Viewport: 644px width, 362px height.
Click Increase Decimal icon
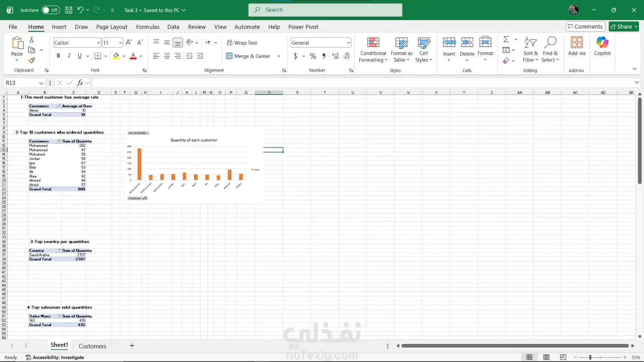click(x=335, y=56)
